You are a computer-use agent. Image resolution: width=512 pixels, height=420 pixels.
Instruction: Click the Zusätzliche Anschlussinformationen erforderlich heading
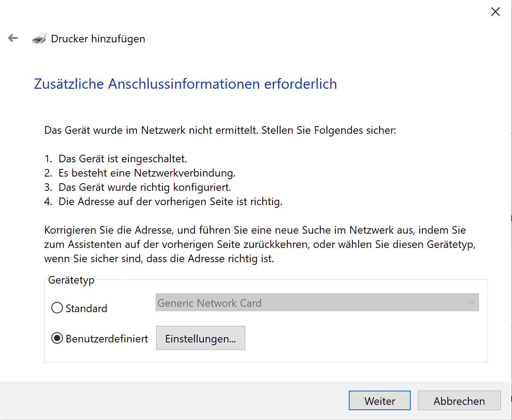185,84
